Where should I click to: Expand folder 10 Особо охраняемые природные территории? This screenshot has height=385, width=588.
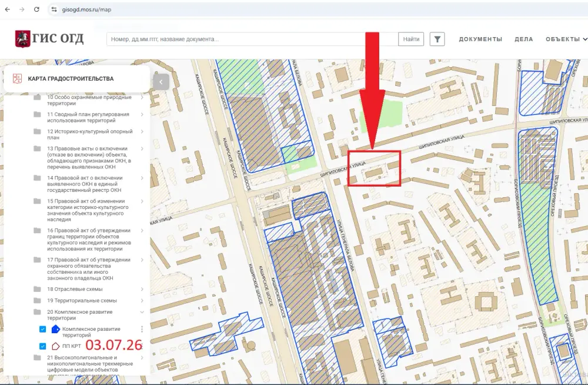click(142, 97)
